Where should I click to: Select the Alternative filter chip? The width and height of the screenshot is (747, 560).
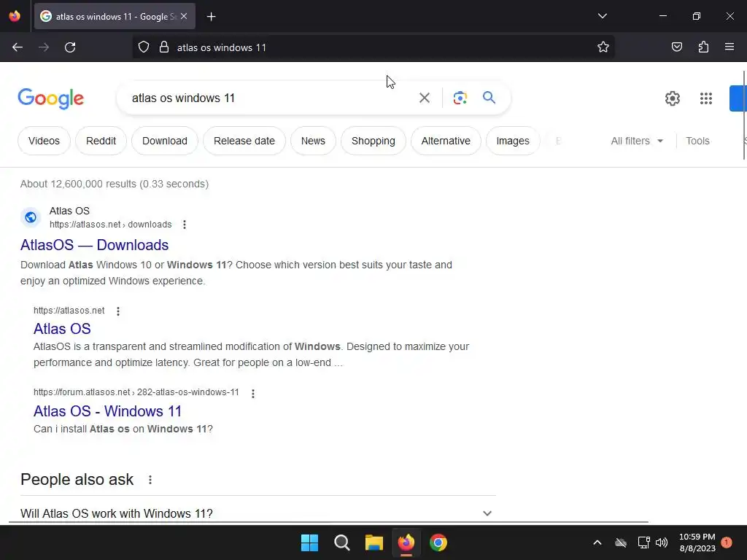[446, 141]
